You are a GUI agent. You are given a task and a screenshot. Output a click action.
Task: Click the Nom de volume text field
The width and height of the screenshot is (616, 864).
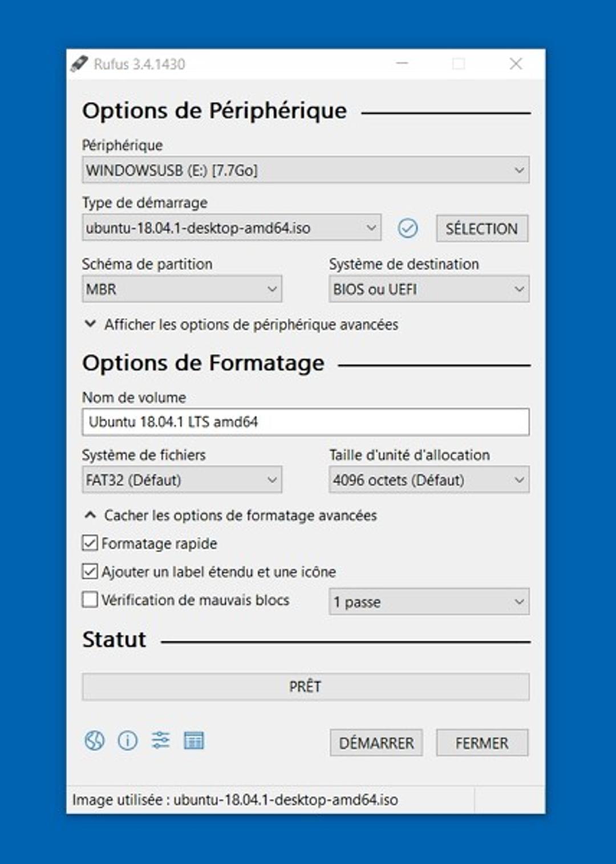pyautogui.click(x=305, y=422)
